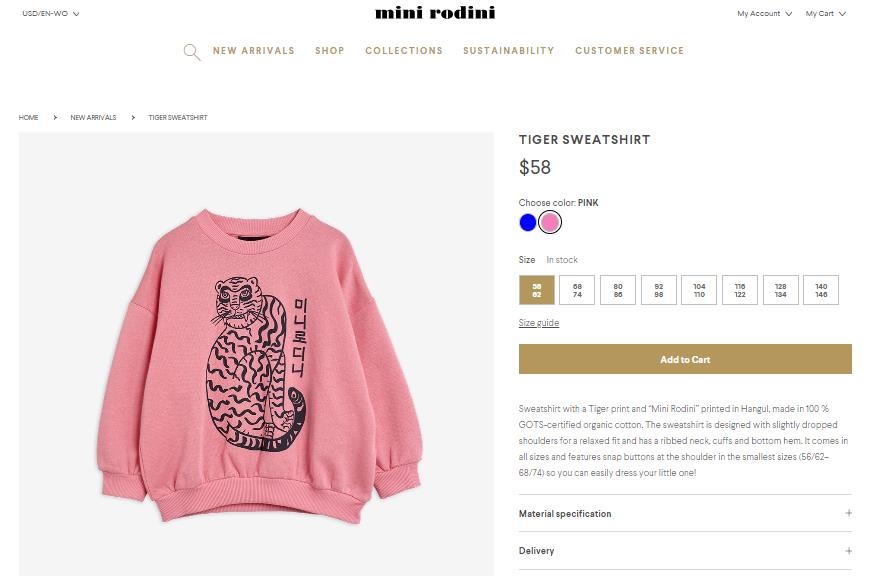
Task: Choose size 92/98
Action: [x=658, y=290]
